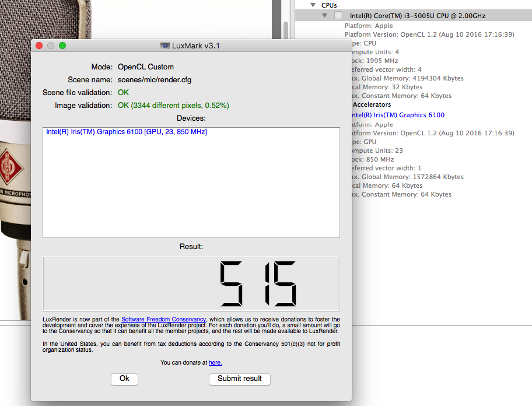Image resolution: width=532 pixels, height=406 pixels.
Task: Click GPU Max. Global Memory 1572864 Kbytes row
Action: point(408,177)
